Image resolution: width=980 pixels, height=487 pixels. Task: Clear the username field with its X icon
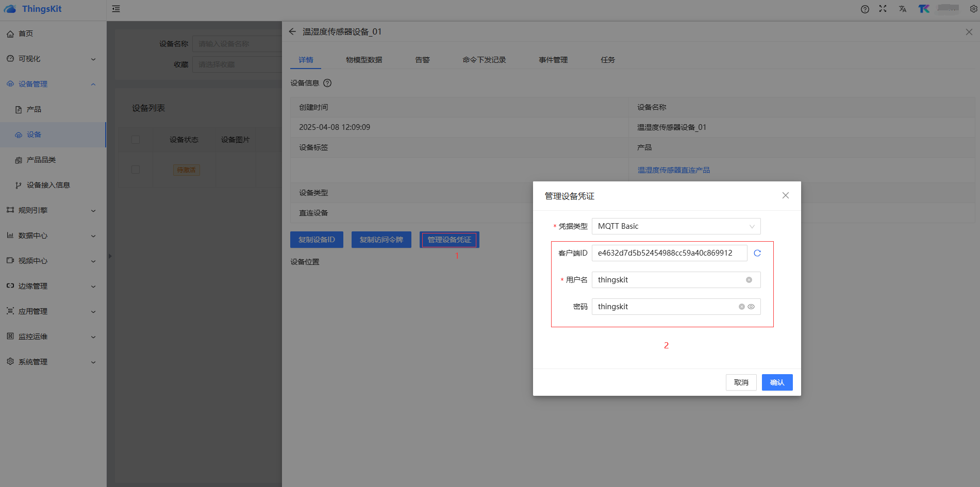749,280
